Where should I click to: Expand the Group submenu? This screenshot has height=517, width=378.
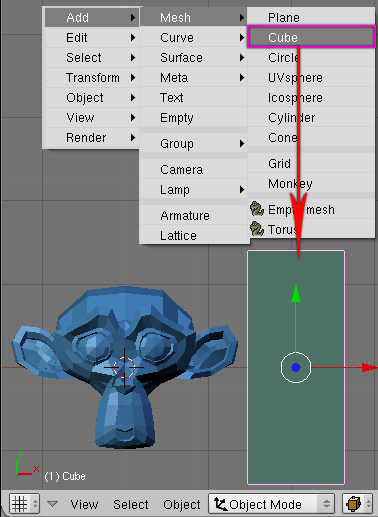(193, 143)
